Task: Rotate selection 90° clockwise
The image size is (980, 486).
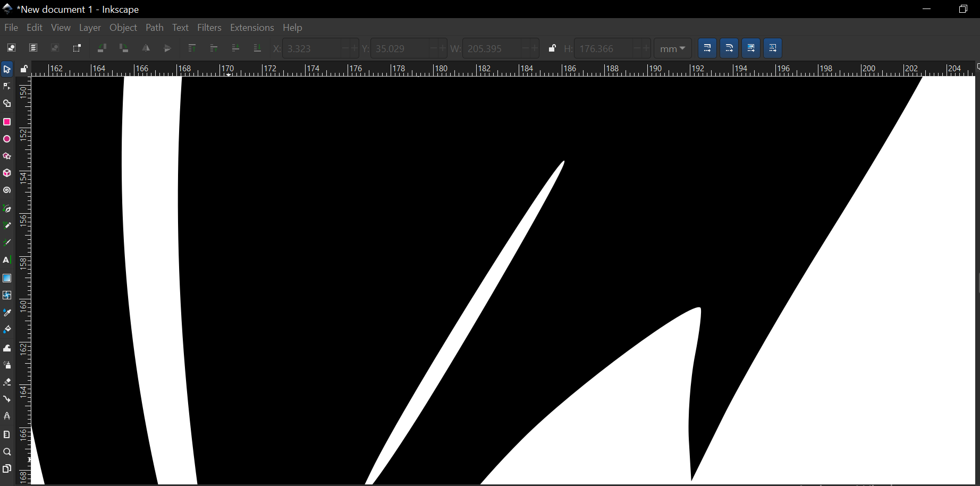Action: click(124, 48)
